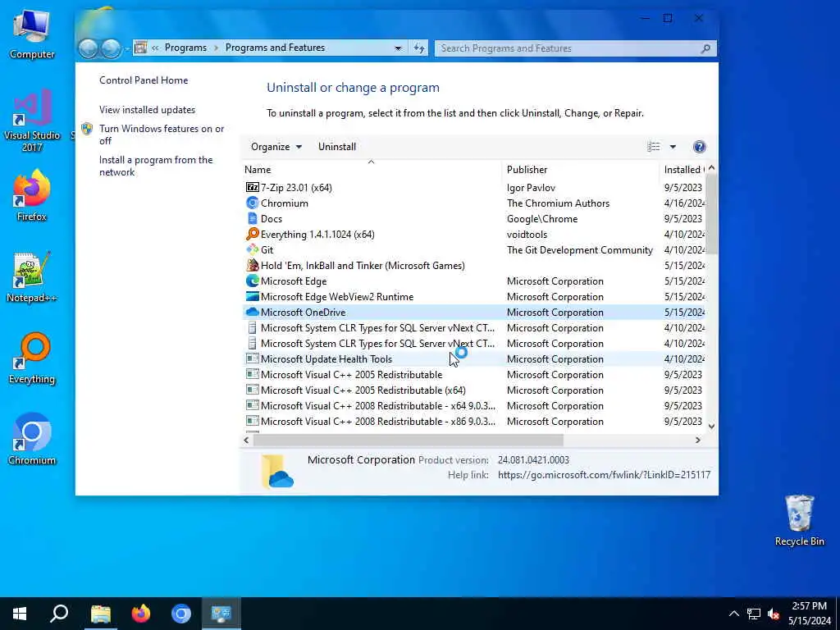Click the scroll down arrow of the programs list
This screenshot has width=840, height=630.
pos(711,426)
